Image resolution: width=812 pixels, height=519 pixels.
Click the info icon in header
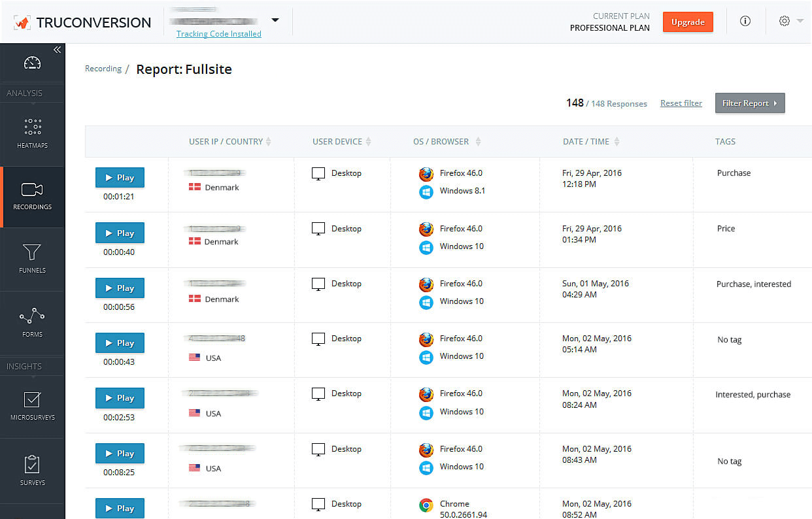745,21
